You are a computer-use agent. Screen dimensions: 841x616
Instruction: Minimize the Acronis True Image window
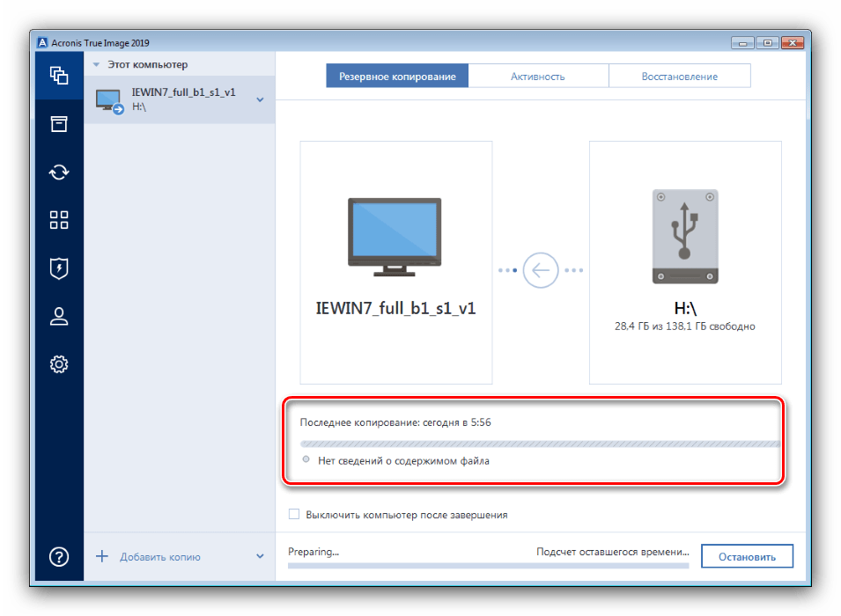[x=742, y=43]
